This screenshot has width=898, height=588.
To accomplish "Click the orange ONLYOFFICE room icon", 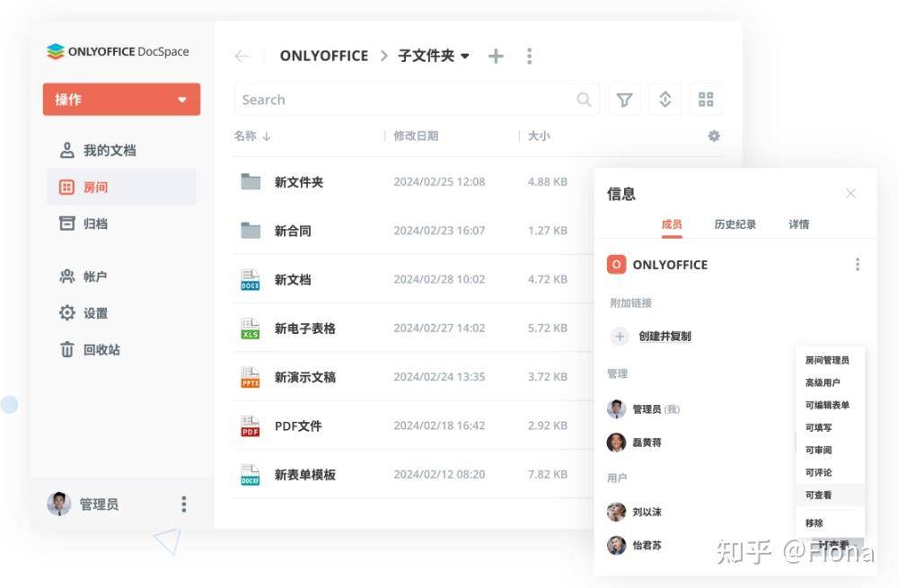I will (616, 265).
